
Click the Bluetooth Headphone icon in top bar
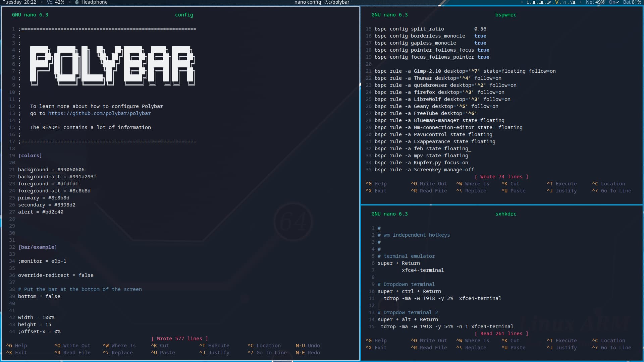pyautogui.click(x=77, y=2)
